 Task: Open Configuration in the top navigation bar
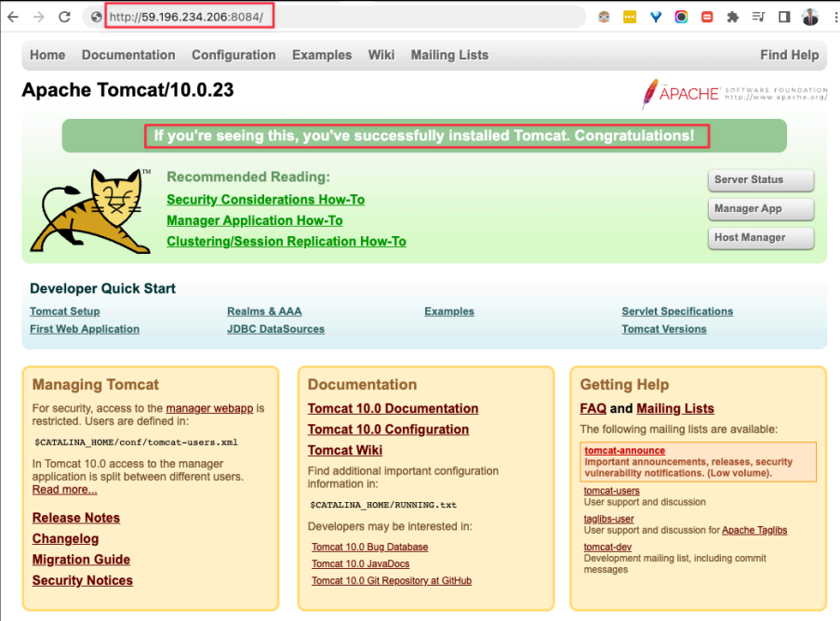click(x=233, y=55)
